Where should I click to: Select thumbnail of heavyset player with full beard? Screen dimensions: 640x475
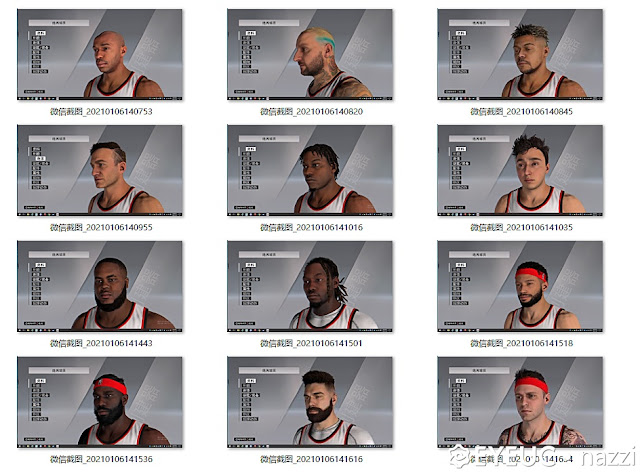click(x=100, y=286)
